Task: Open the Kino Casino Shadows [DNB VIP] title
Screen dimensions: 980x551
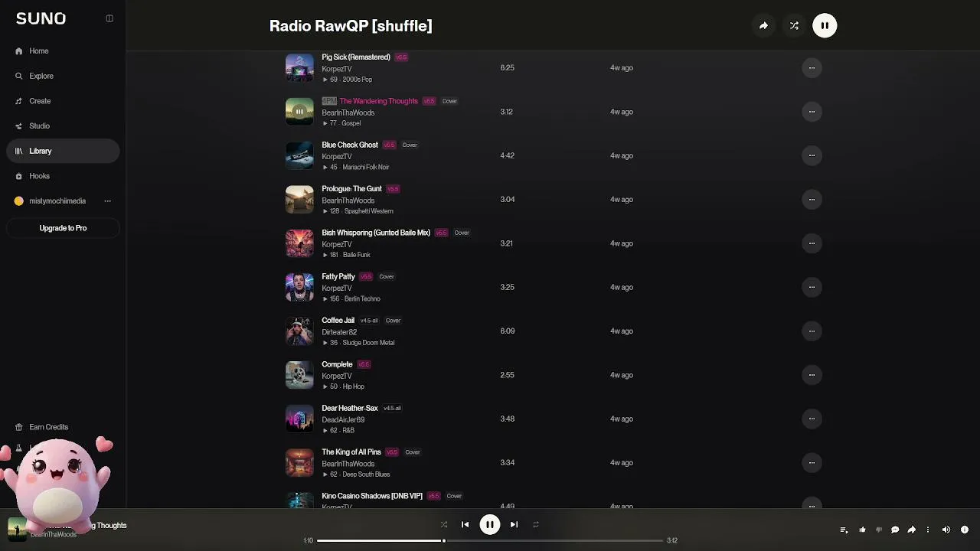Action: (x=372, y=496)
